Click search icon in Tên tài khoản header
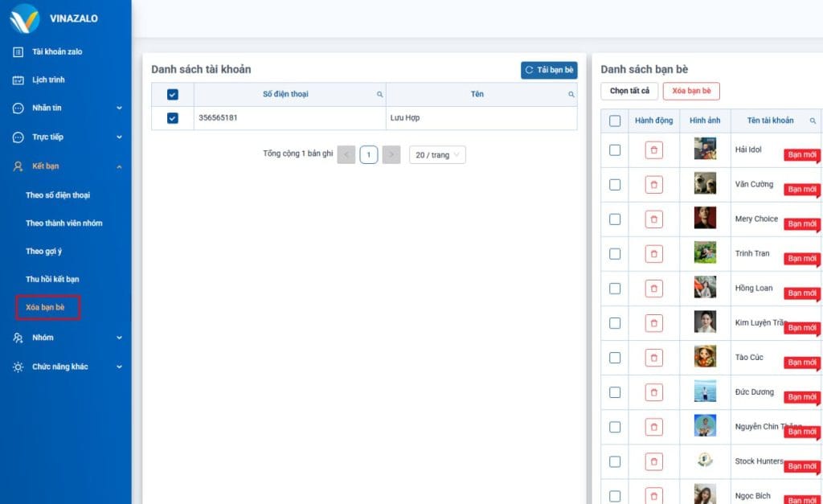The image size is (823, 504). [813, 121]
